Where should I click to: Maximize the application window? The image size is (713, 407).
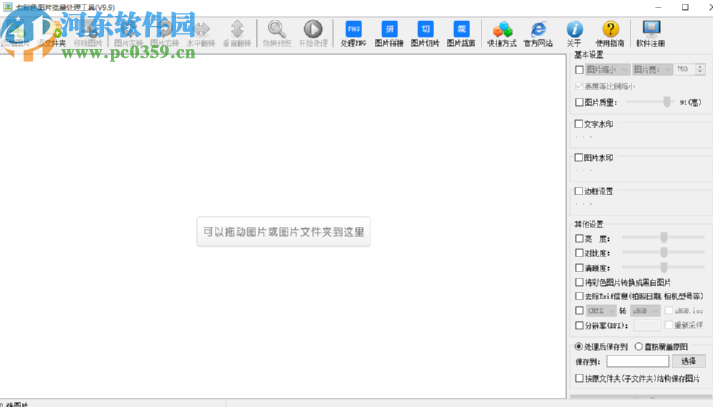tap(685, 7)
